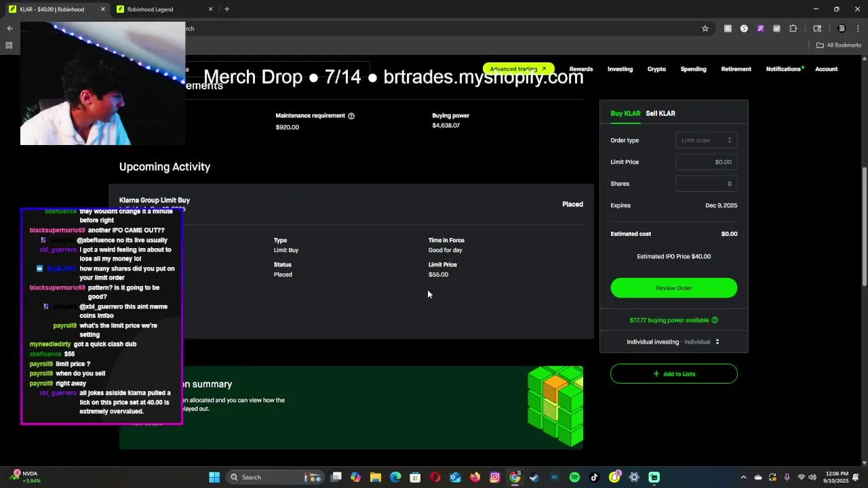Click the NVDA stock widget on taskbar

(x=25, y=477)
